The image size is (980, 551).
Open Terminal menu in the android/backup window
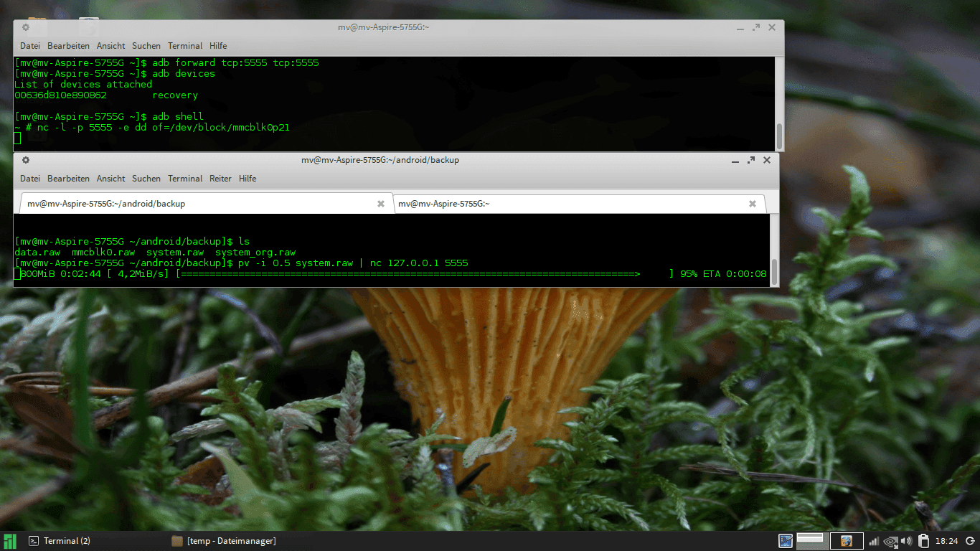pyautogui.click(x=185, y=179)
